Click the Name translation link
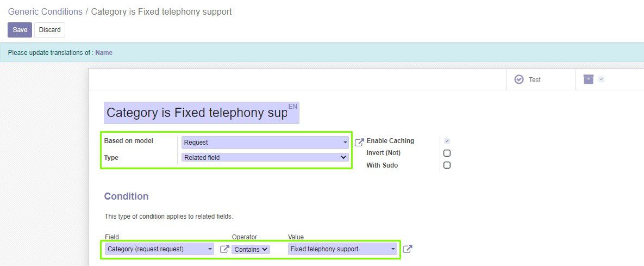Screen dimensions: 644x266 (x=104, y=53)
